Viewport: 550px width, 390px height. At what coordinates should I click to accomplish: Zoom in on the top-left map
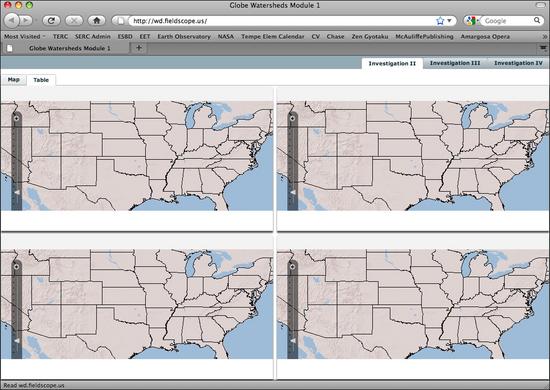16,119
